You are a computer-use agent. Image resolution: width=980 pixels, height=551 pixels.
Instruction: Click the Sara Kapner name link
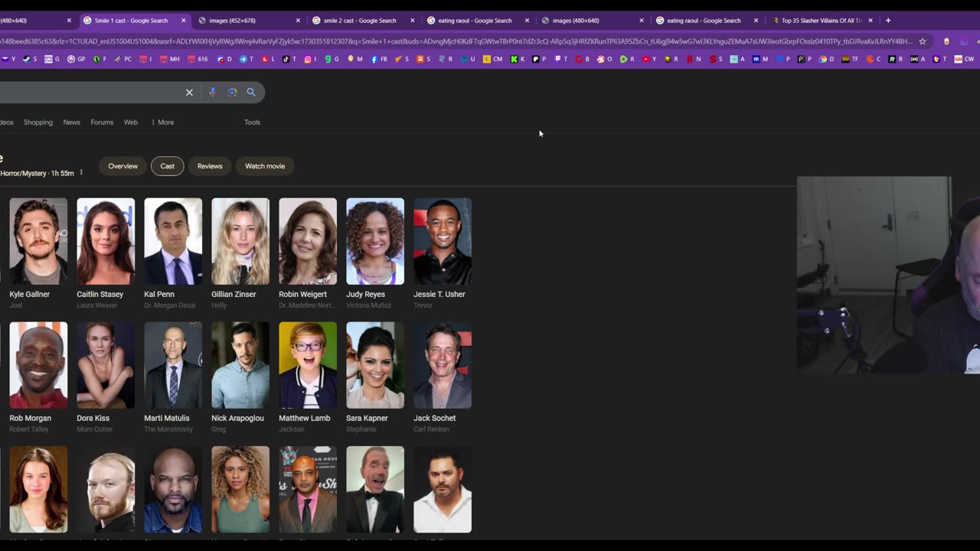pyautogui.click(x=367, y=419)
